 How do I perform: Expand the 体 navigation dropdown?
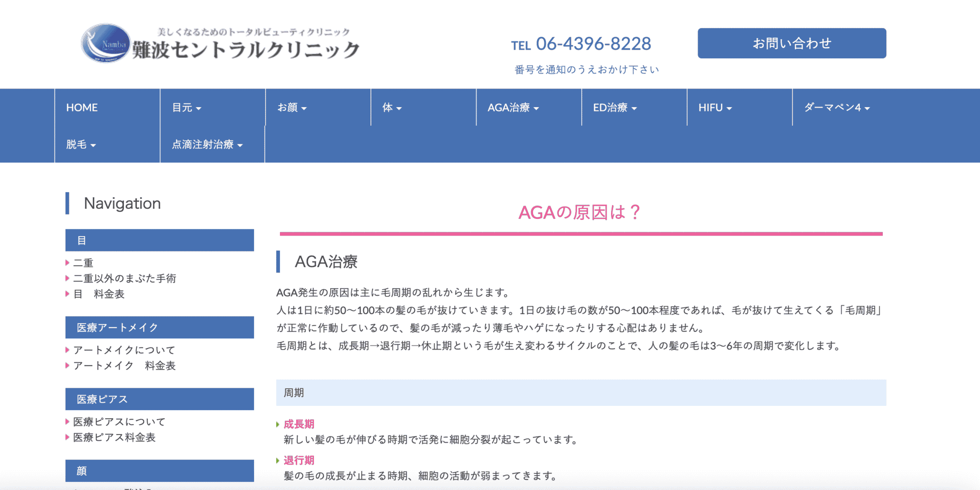(392, 108)
